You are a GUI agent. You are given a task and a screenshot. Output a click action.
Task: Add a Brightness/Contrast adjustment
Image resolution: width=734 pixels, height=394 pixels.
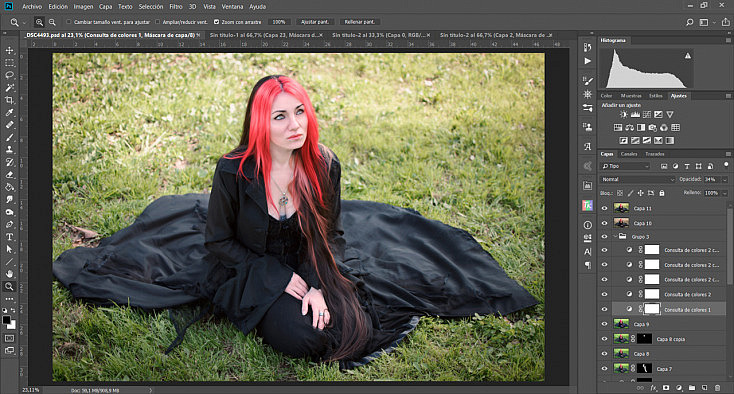click(624, 114)
